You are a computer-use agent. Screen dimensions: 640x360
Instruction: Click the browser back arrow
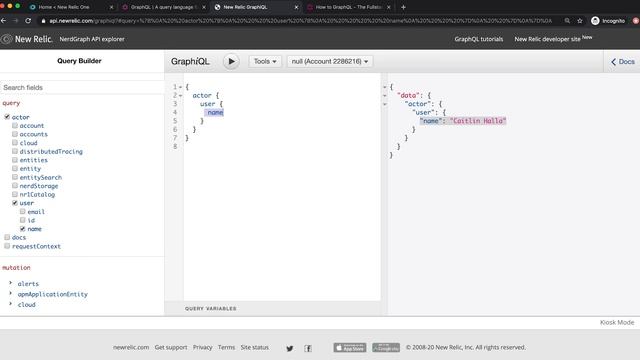(4, 20)
